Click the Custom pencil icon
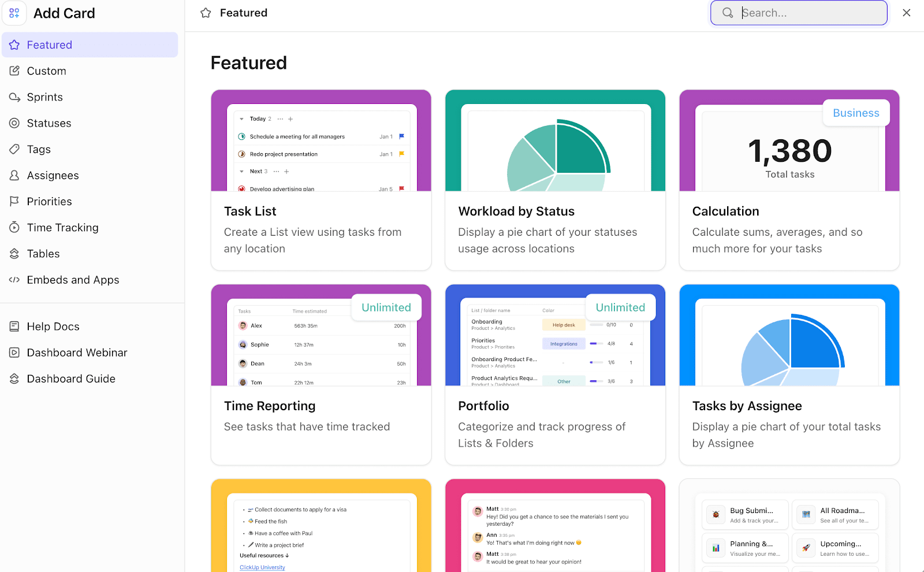This screenshot has width=924, height=572. point(14,71)
